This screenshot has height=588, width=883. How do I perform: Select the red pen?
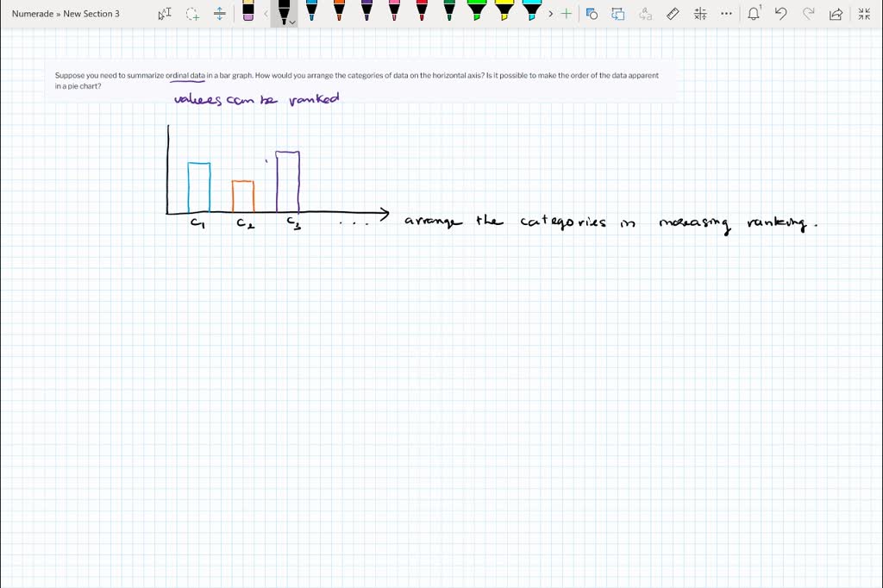422,10
